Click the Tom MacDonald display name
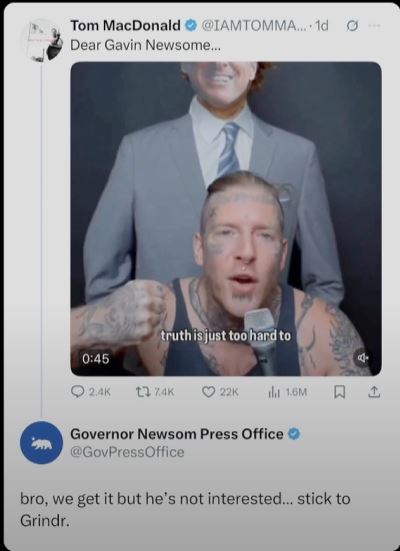The image size is (400, 551). click(x=125, y=26)
